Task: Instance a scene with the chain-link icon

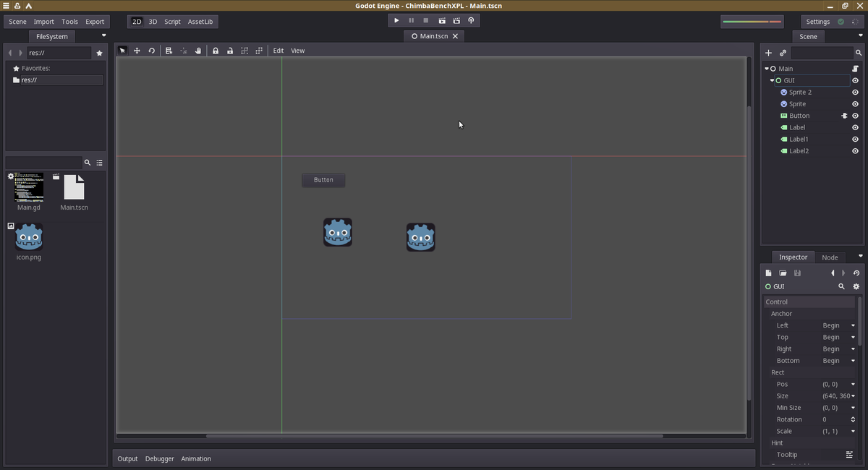Action: (783, 53)
